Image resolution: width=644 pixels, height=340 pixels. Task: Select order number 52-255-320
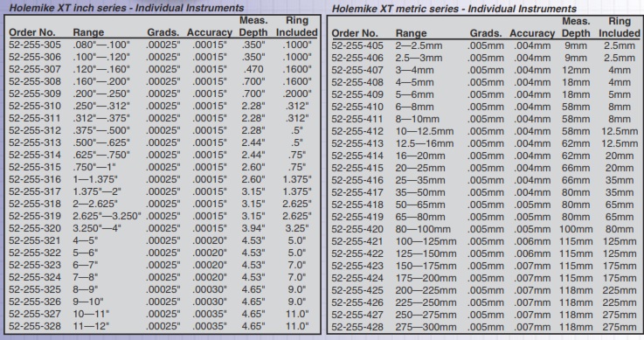click(35, 228)
